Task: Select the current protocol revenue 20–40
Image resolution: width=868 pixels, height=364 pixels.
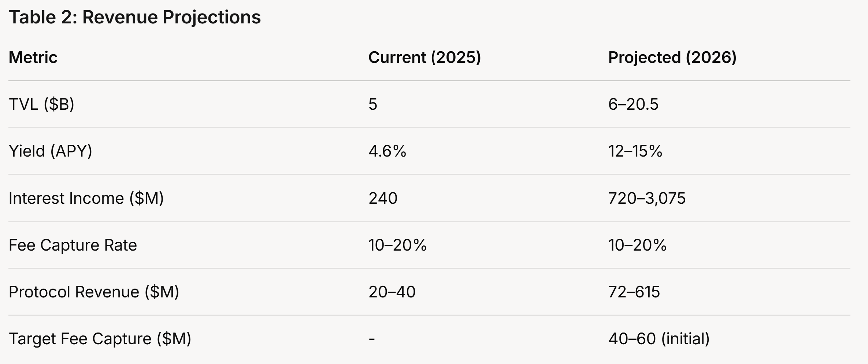Action: (x=392, y=292)
